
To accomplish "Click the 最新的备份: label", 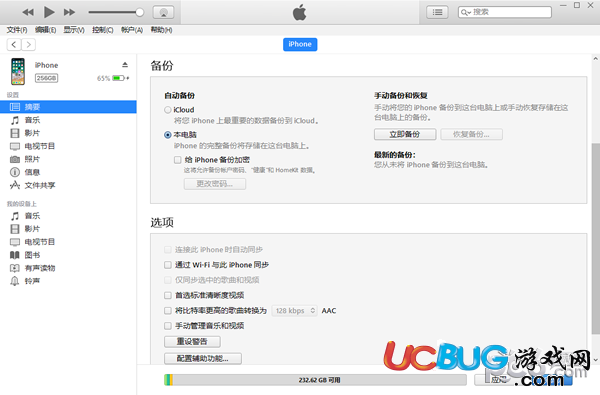I will (395, 155).
